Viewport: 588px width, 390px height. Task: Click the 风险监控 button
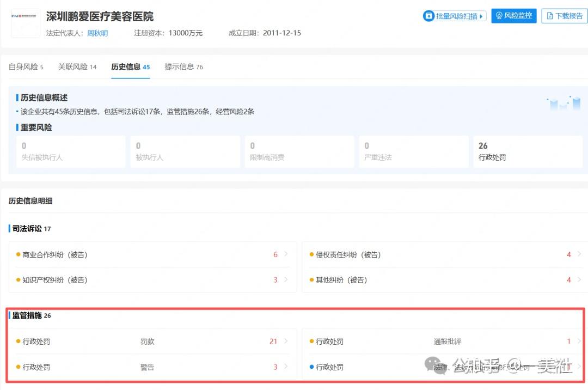(x=514, y=16)
